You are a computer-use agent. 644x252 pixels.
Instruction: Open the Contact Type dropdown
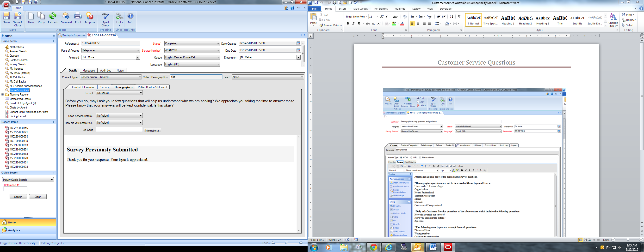coord(111,77)
